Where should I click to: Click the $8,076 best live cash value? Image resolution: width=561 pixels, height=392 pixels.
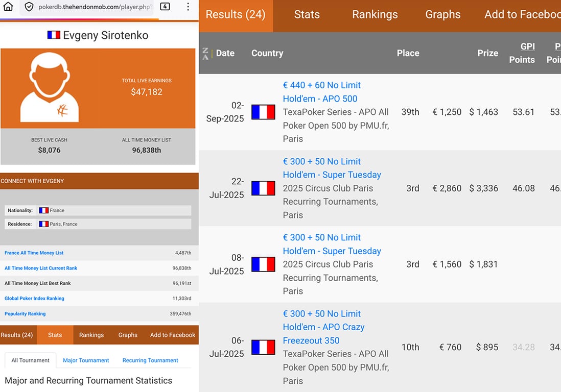(50, 150)
